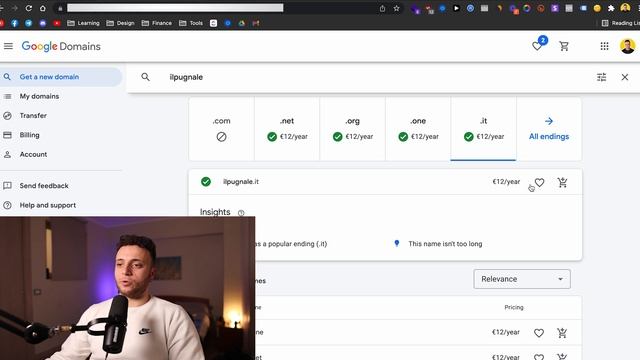Open the YouTube bookmark icon
Image resolution: width=640 pixels, height=360 pixels.
click(57, 23)
